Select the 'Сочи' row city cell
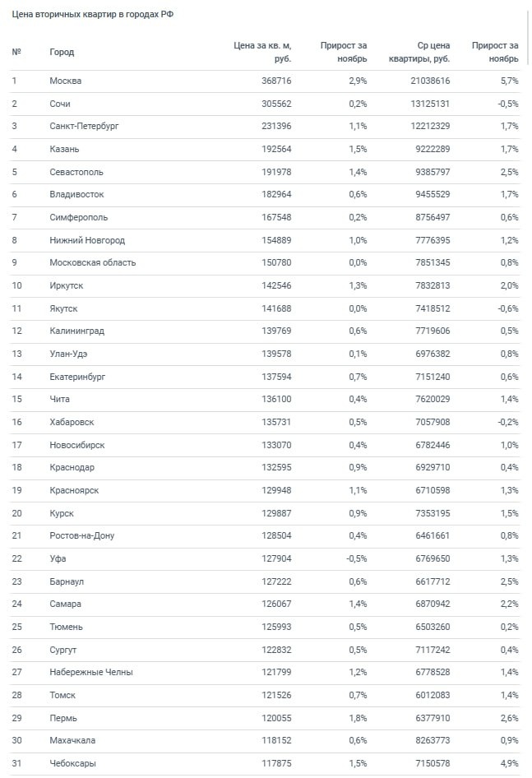This screenshot has height=778, width=532. (60, 104)
